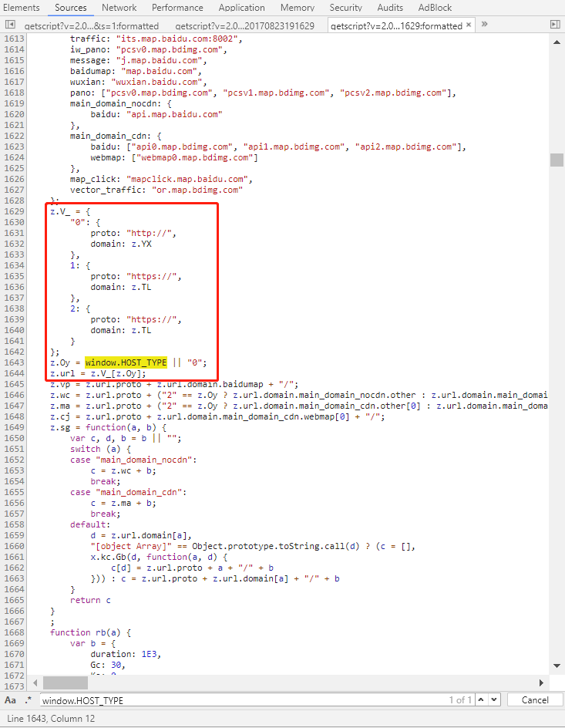Click "Line 1643, Column 12" status text
565x728 pixels.
51,718
